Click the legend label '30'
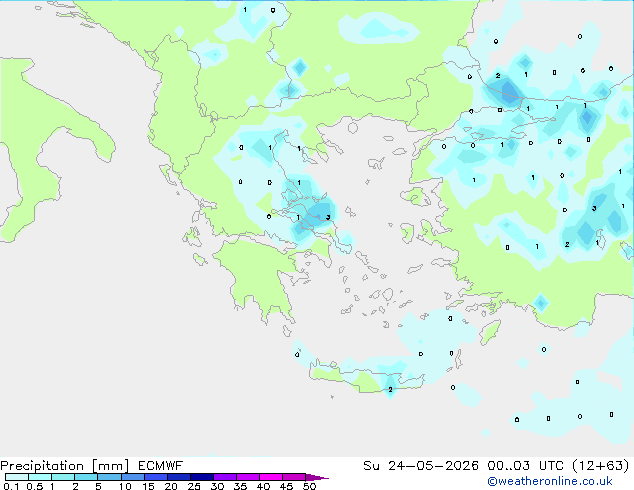The image size is (634, 490). 217,486
